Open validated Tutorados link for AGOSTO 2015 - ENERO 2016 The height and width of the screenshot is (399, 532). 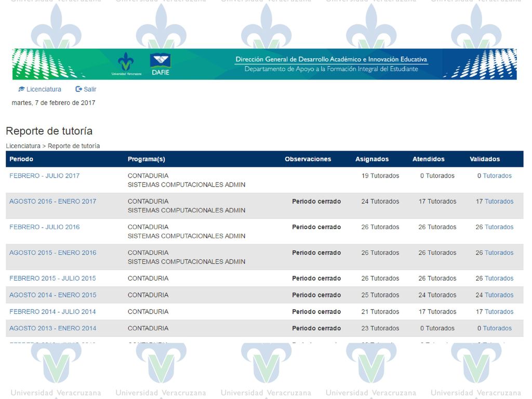(x=499, y=253)
